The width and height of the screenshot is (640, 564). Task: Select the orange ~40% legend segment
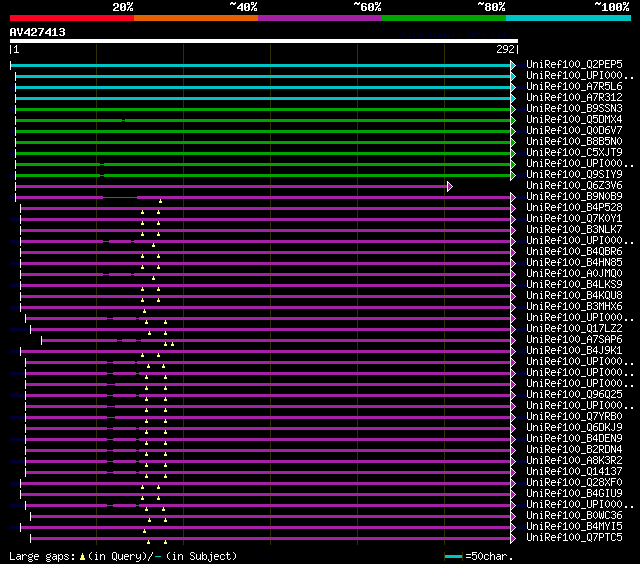click(x=195, y=18)
